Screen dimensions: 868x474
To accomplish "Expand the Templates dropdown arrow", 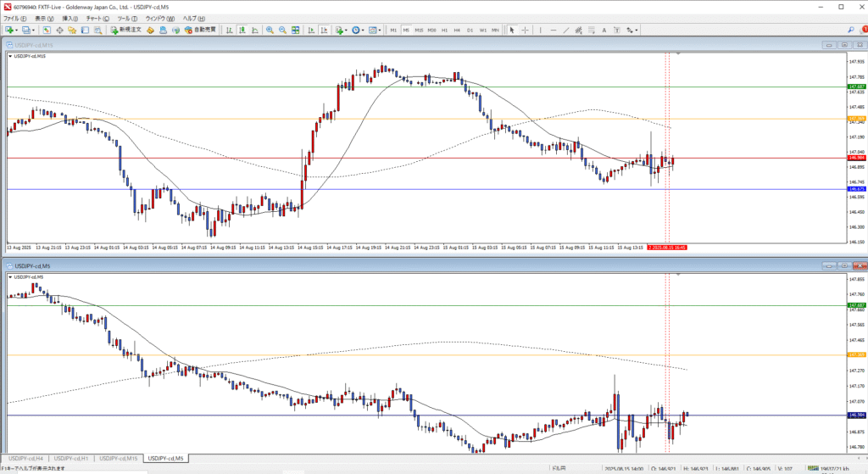I will 379,31.
